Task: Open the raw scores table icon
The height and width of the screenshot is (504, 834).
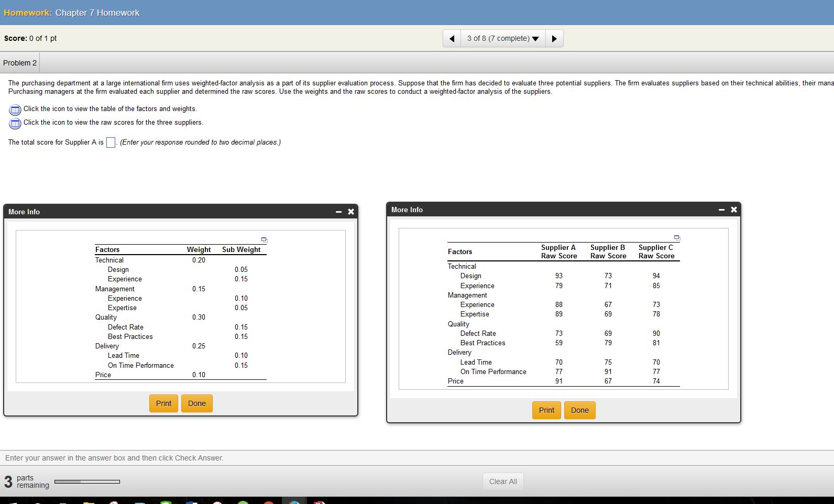Action: pyautogui.click(x=15, y=123)
